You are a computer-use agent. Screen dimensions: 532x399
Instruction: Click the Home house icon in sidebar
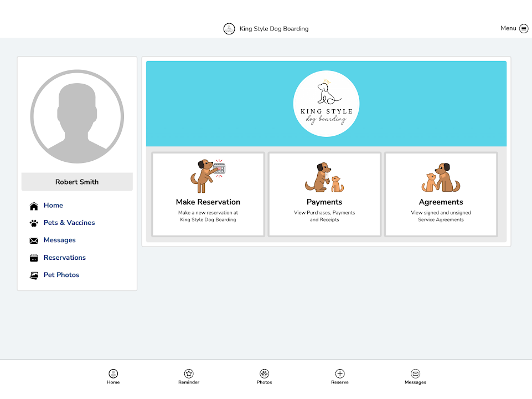(x=34, y=206)
